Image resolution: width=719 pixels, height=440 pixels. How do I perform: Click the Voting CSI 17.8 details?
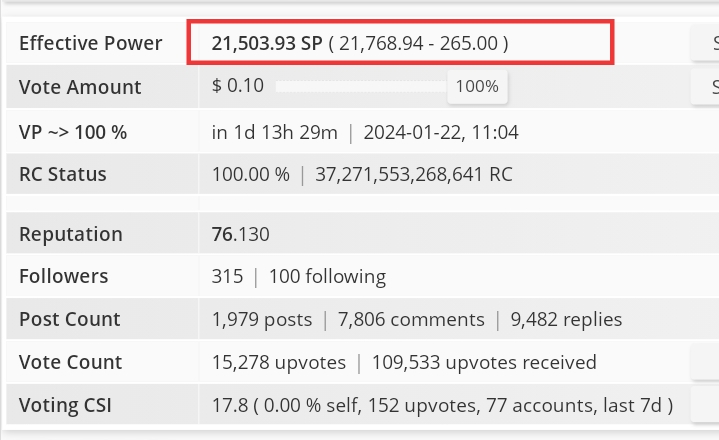442,406
